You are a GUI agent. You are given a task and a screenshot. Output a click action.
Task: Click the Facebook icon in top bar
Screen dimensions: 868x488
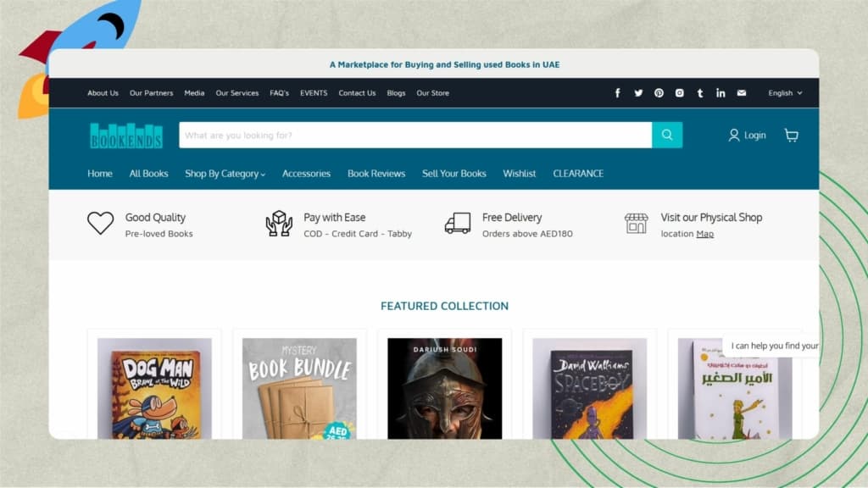(617, 93)
